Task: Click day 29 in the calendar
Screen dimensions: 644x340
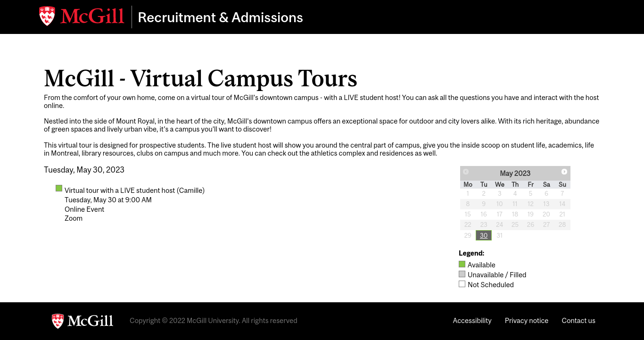Action: coord(468,235)
